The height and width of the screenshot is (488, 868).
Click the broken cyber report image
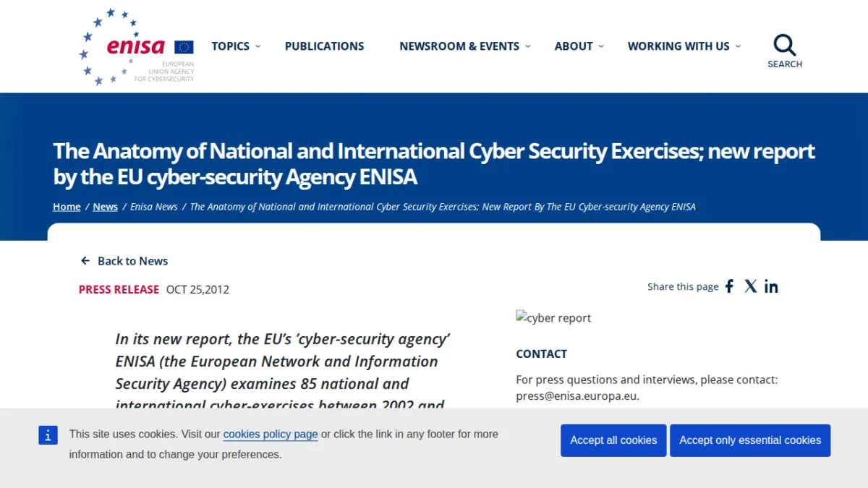point(553,317)
